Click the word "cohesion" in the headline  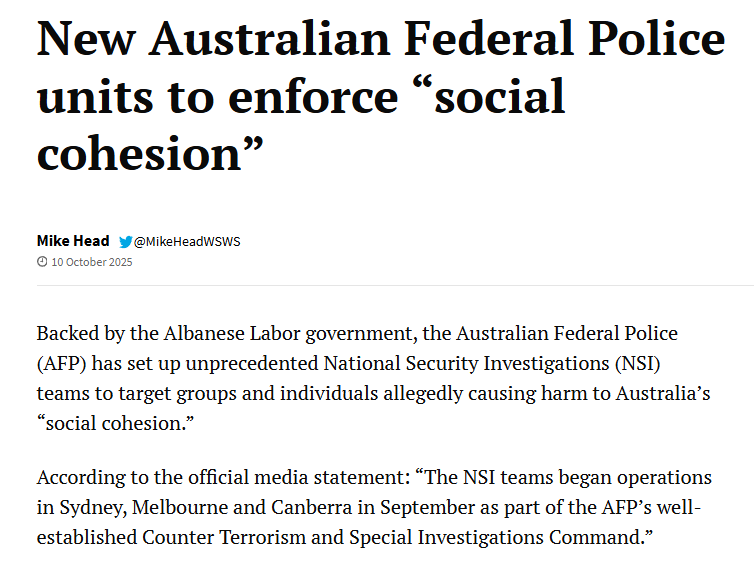pos(139,154)
